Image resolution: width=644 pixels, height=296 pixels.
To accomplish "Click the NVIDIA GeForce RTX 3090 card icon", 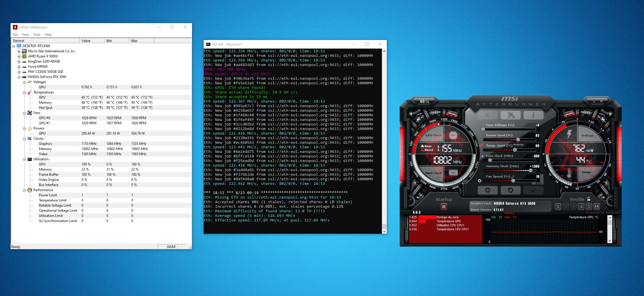I will click(24, 77).
